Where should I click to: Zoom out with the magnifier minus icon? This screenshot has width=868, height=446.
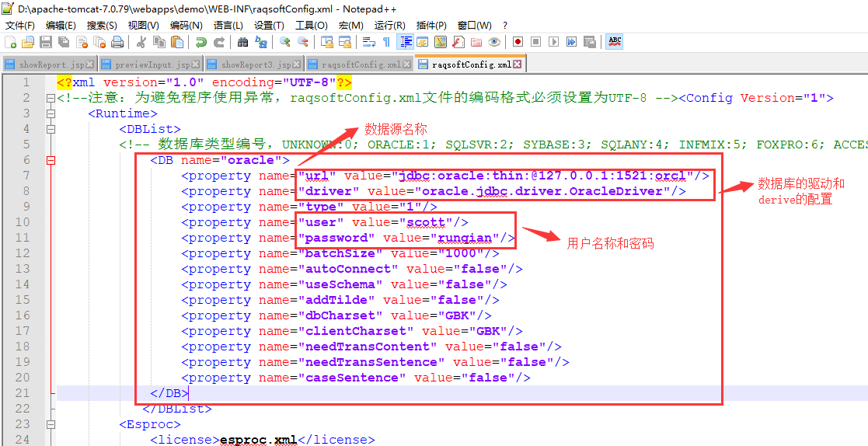(x=303, y=41)
